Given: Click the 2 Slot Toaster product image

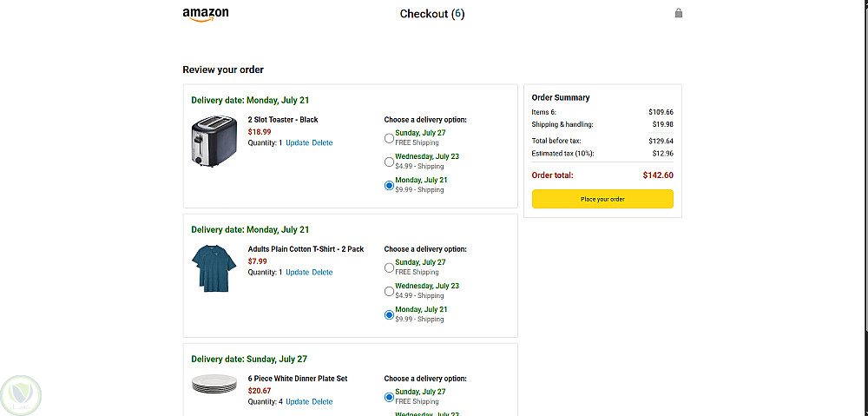Looking at the screenshot, I should coord(213,142).
